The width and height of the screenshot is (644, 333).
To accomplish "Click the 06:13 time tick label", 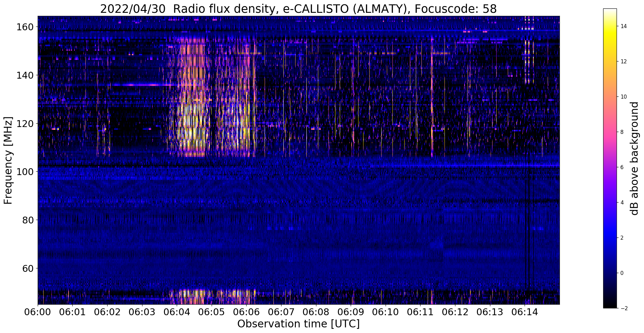I will coord(490,311).
